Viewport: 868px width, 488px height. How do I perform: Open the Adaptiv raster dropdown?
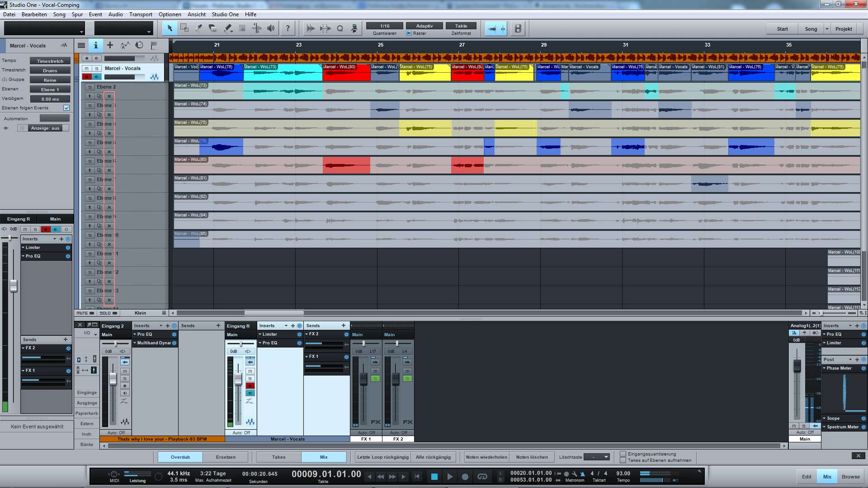tap(425, 26)
